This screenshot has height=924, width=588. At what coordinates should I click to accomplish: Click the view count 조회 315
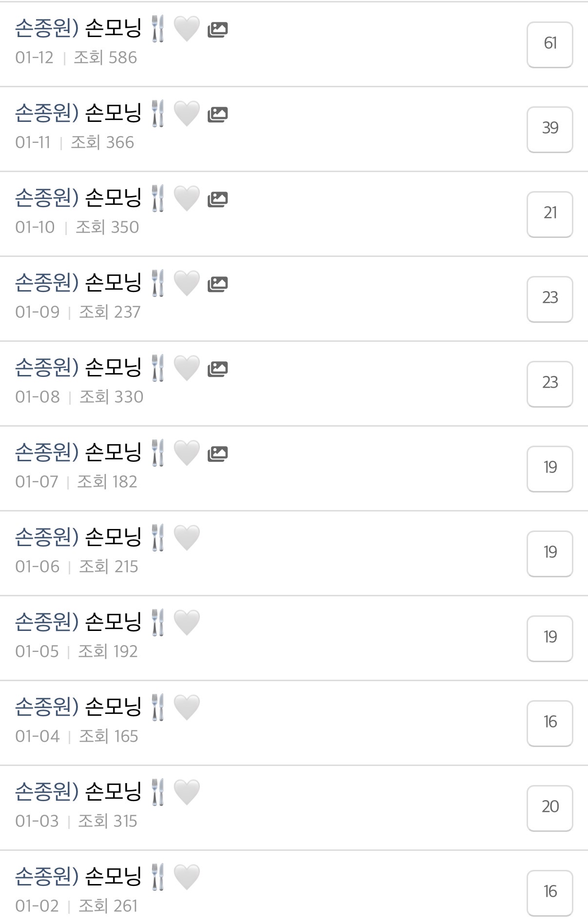coord(108,821)
